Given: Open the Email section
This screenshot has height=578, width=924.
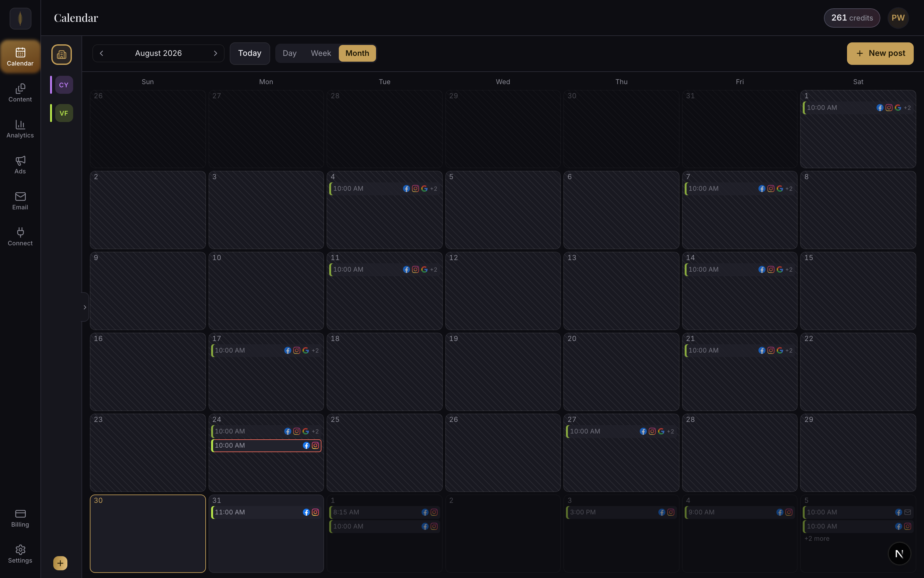Looking at the screenshot, I should pyautogui.click(x=20, y=201).
